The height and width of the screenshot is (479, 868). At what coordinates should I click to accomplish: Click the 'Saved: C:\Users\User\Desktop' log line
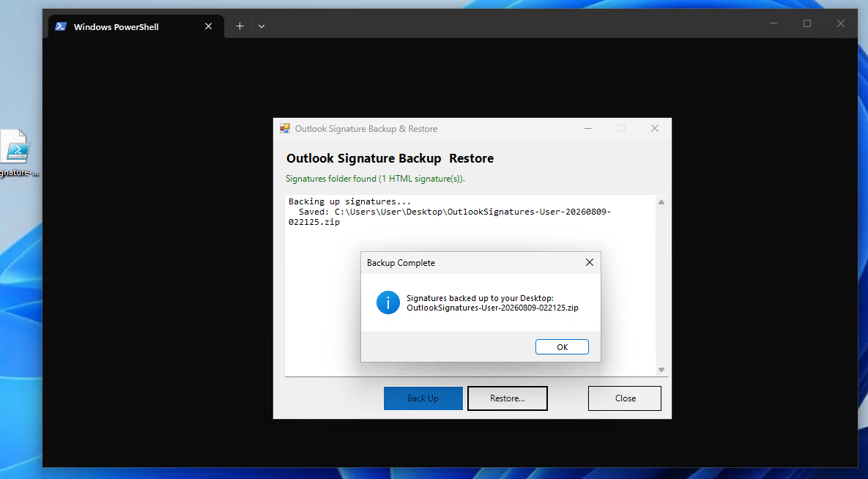tap(450, 217)
